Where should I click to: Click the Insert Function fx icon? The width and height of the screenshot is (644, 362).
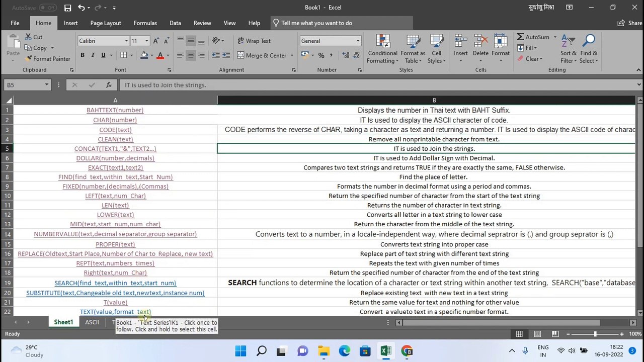(109, 85)
